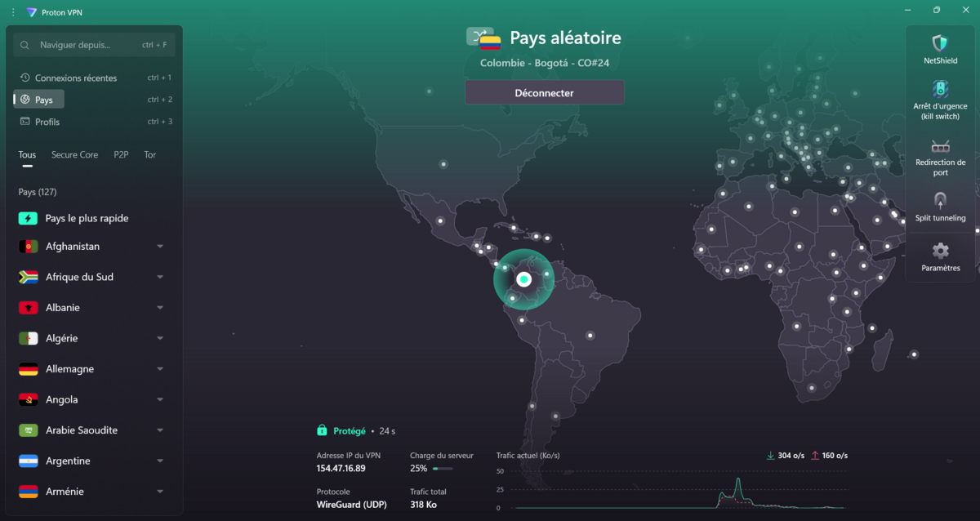Image resolution: width=980 pixels, height=521 pixels.
Task: Switch to the Secure Core tab
Action: [x=74, y=154]
